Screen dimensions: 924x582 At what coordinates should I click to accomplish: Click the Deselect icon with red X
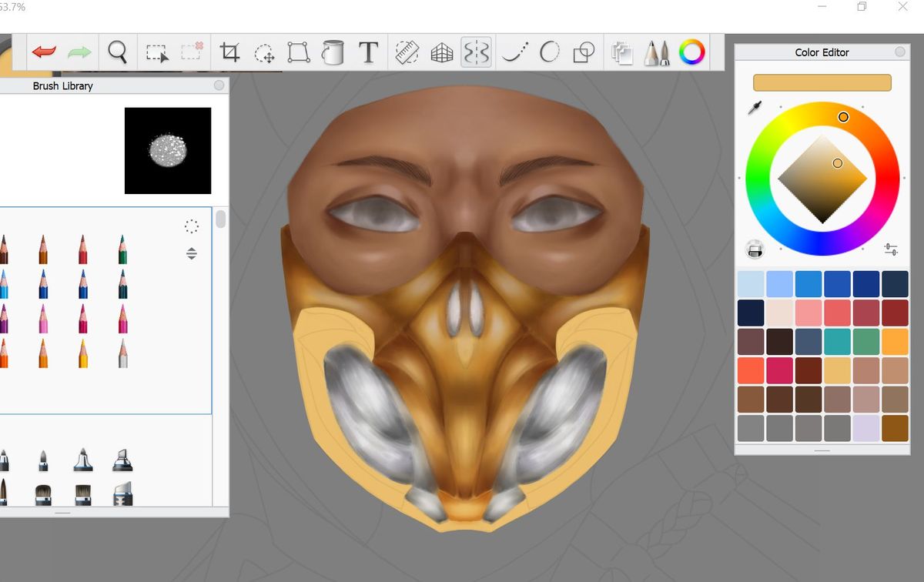point(191,52)
